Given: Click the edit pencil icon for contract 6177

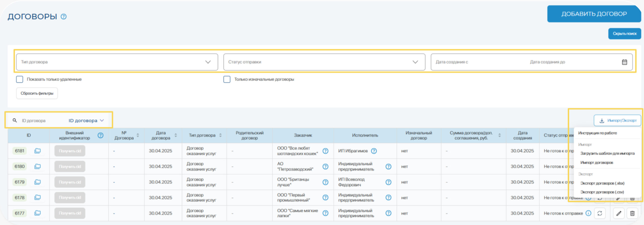Looking at the screenshot, I should [619, 213].
